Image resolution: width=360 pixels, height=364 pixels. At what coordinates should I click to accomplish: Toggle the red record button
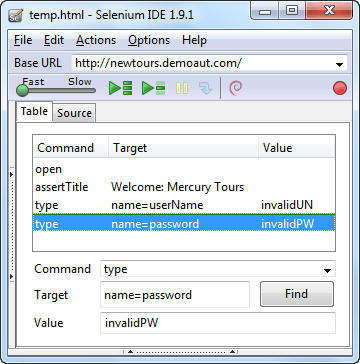tap(340, 88)
